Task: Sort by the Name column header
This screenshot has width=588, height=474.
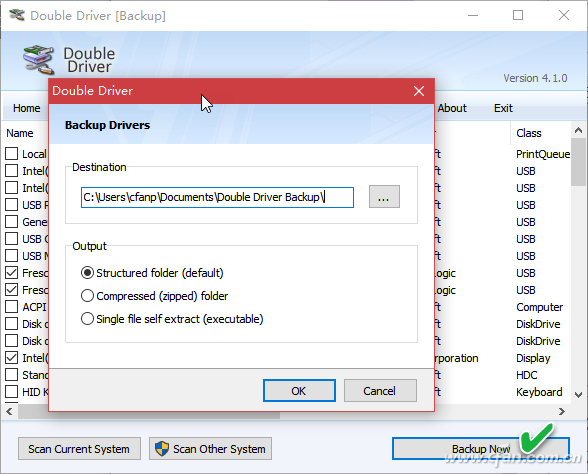Action: 20,133
